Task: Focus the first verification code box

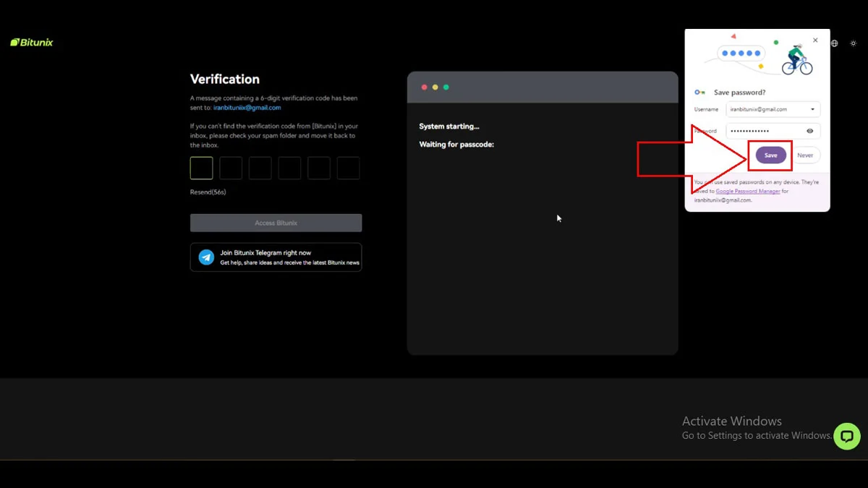Action: click(202, 168)
